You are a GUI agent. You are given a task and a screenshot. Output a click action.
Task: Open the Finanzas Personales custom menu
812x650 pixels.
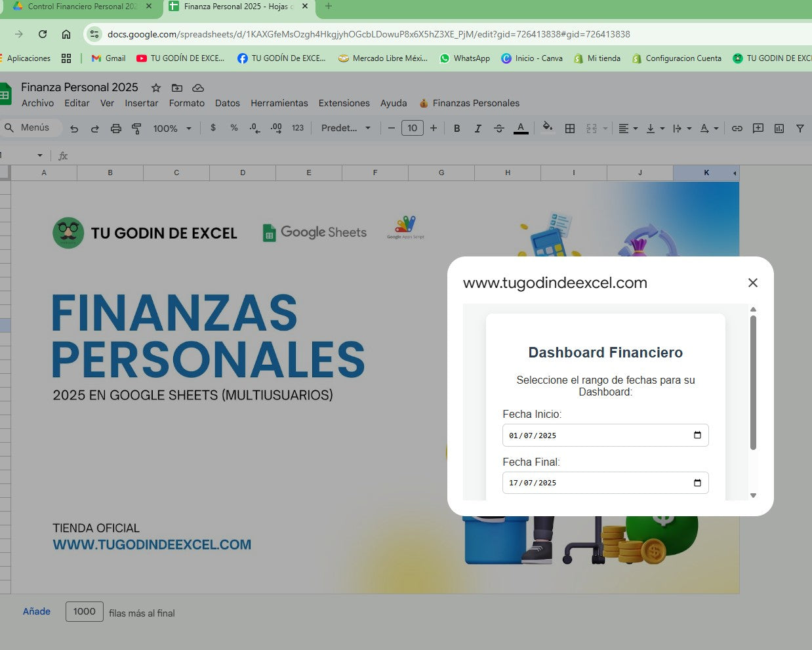coord(470,104)
